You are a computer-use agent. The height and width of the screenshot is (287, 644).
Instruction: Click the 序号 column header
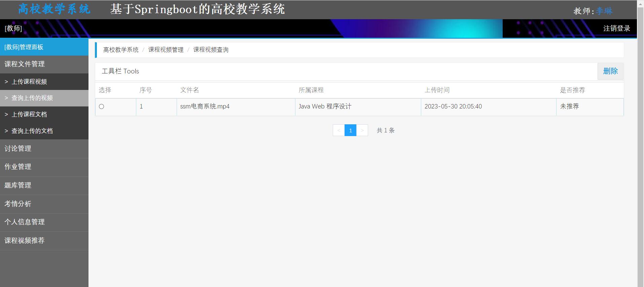tap(146, 90)
